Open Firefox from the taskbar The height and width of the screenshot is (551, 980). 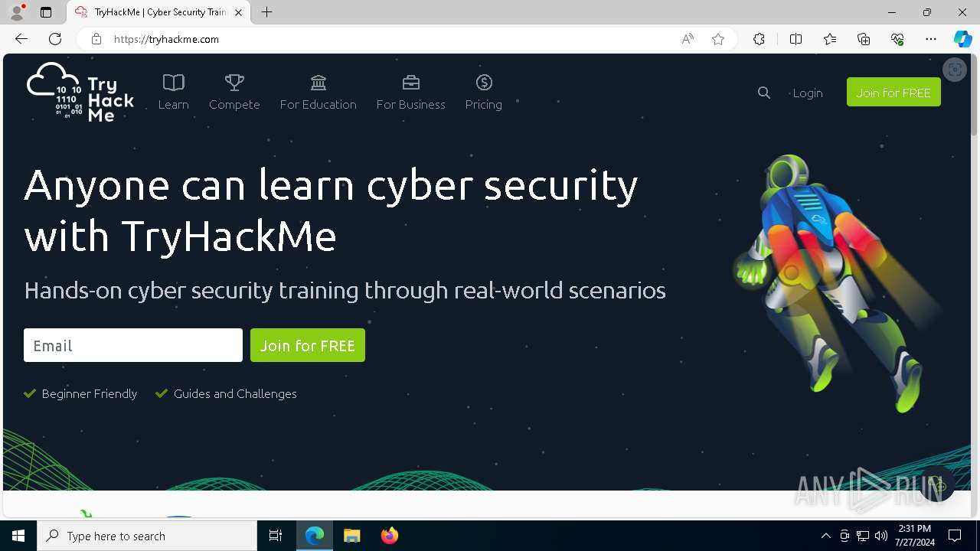coord(390,536)
